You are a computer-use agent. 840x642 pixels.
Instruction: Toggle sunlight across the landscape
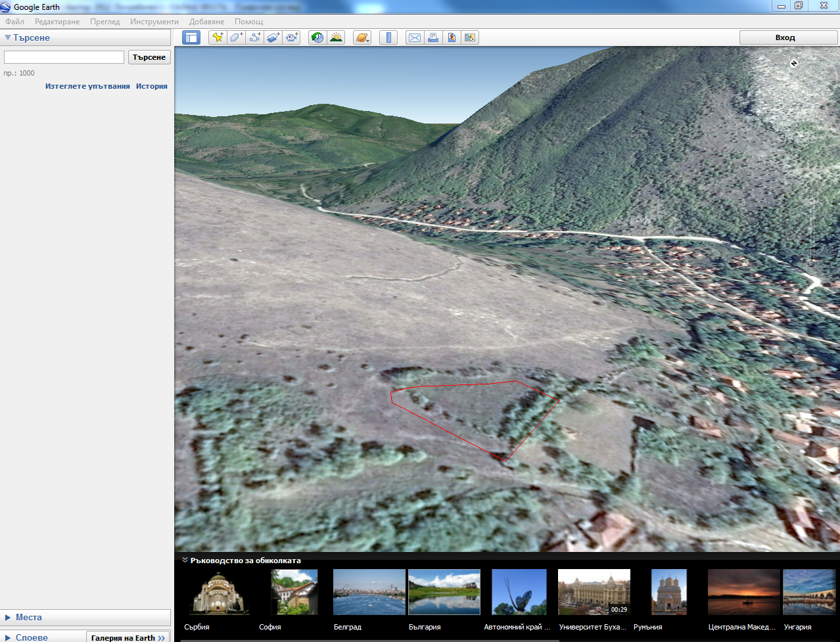[x=336, y=37]
